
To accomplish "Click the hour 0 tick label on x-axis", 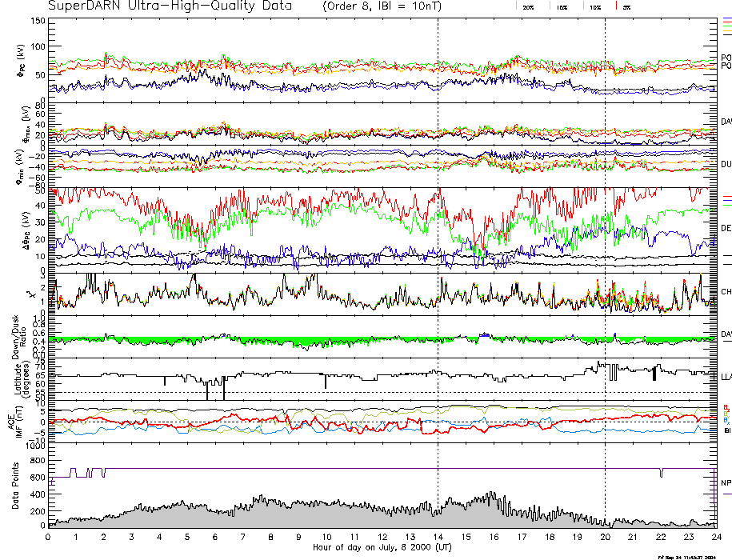I will pos(49,538).
